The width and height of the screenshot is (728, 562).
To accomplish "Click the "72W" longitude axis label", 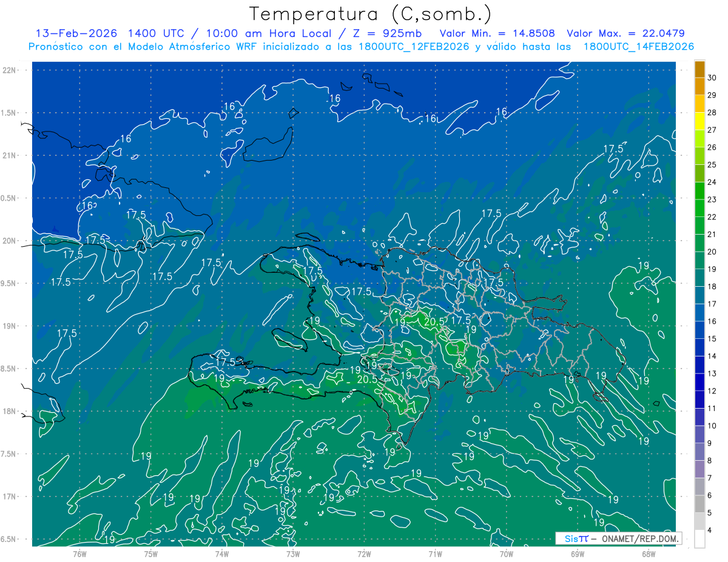I will point(364,554).
